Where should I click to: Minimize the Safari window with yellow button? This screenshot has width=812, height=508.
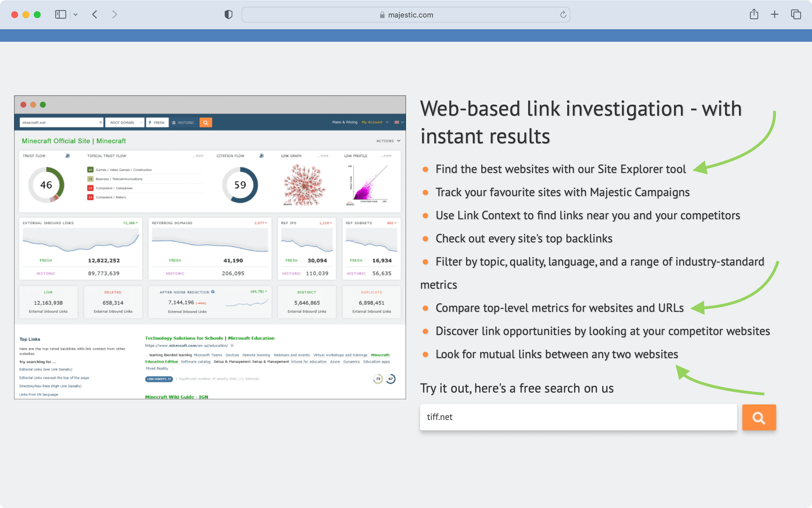[26, 14]
